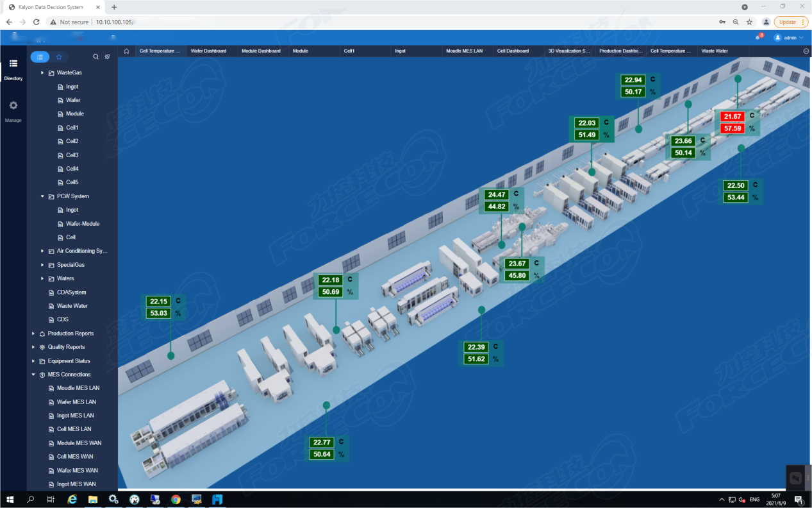812x508 pixels.
Task: Open the notification bell with badge
Action: pos(758,38)
